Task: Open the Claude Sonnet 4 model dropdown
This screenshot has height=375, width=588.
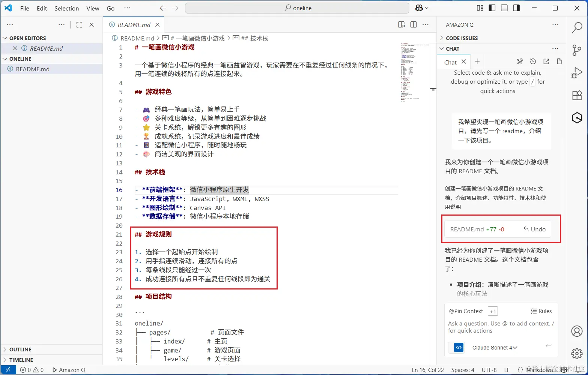Action: (495, 348)
